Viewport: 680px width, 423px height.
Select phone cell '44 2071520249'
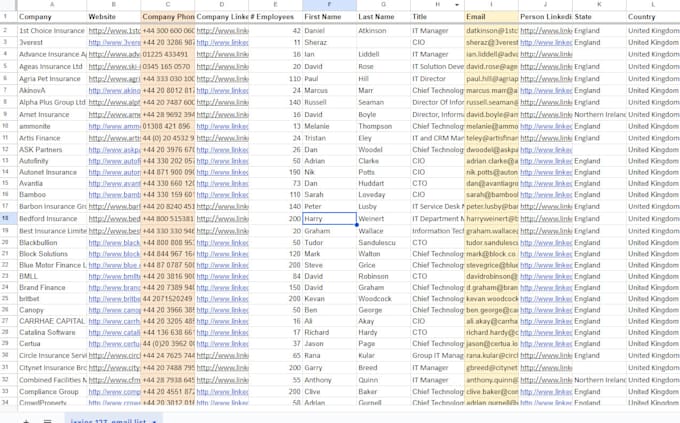(x=168, y=298)
